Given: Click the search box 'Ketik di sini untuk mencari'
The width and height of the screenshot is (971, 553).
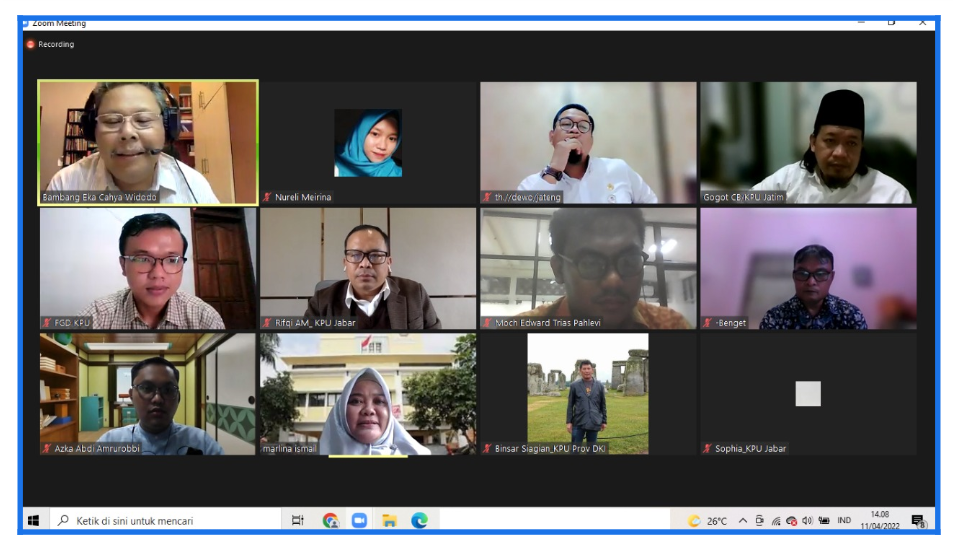Looking at the screenshot, I should click(160, 520).
